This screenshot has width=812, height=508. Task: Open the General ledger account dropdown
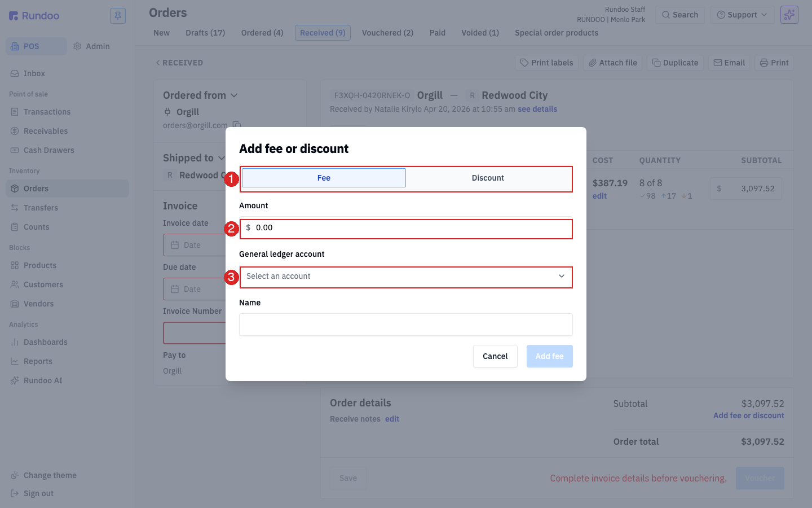(406, 277)
